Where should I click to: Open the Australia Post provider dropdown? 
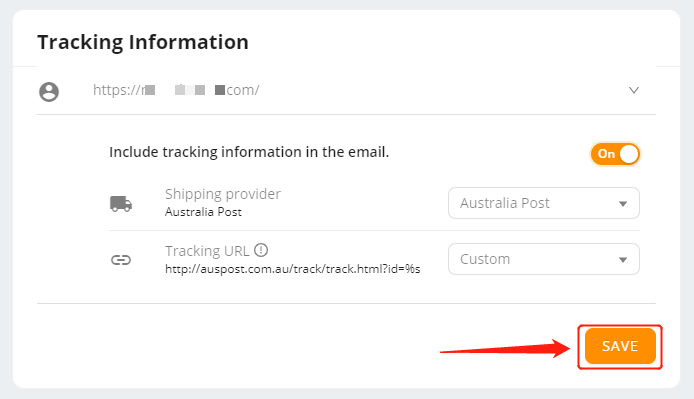click(544, 203)
